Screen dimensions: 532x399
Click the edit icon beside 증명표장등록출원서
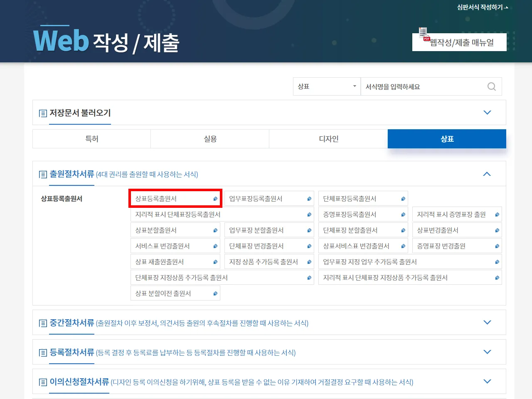(403, 214)
